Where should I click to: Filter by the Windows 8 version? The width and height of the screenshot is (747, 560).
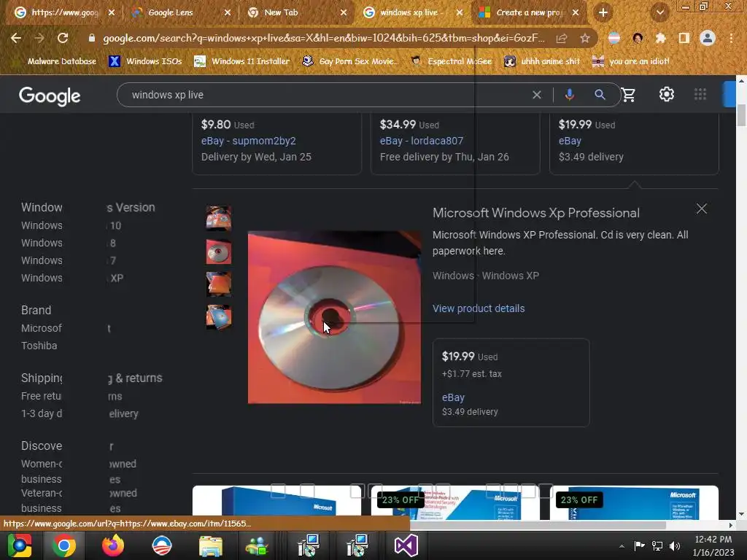pyautogui.click(x=68, y=243)
